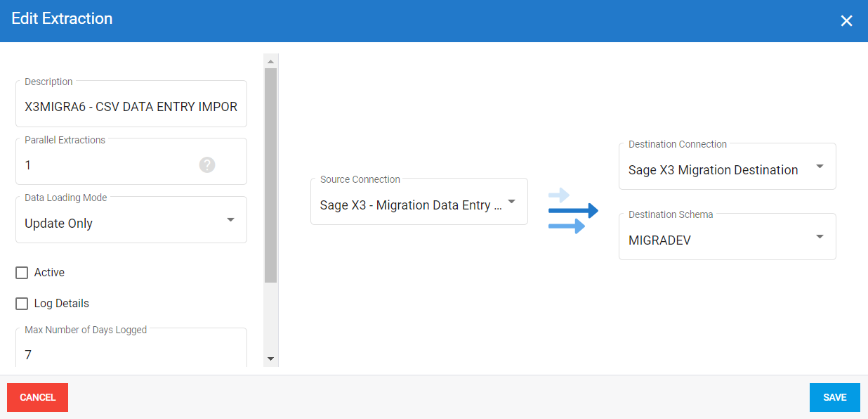Close the Edit Extraction dialog
The width and height of the screenshot is (868, 419).
[x=846, y=21]
